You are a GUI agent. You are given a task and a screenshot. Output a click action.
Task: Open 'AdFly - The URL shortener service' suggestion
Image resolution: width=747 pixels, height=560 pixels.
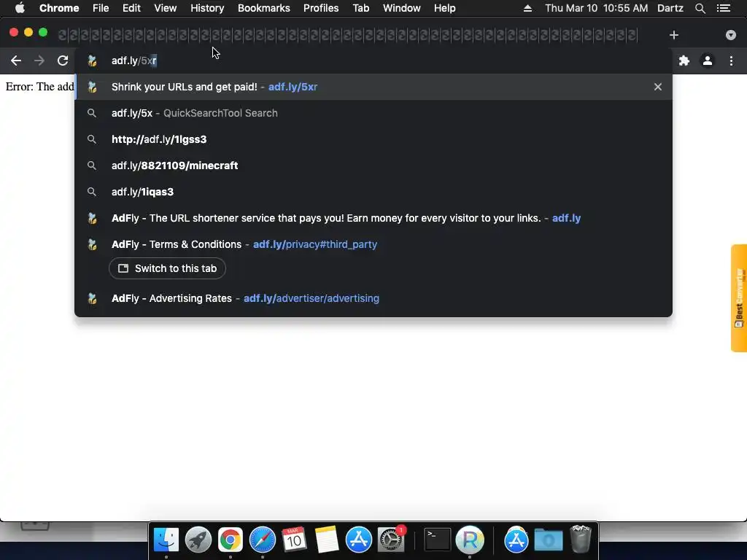[x=373, y=218]
